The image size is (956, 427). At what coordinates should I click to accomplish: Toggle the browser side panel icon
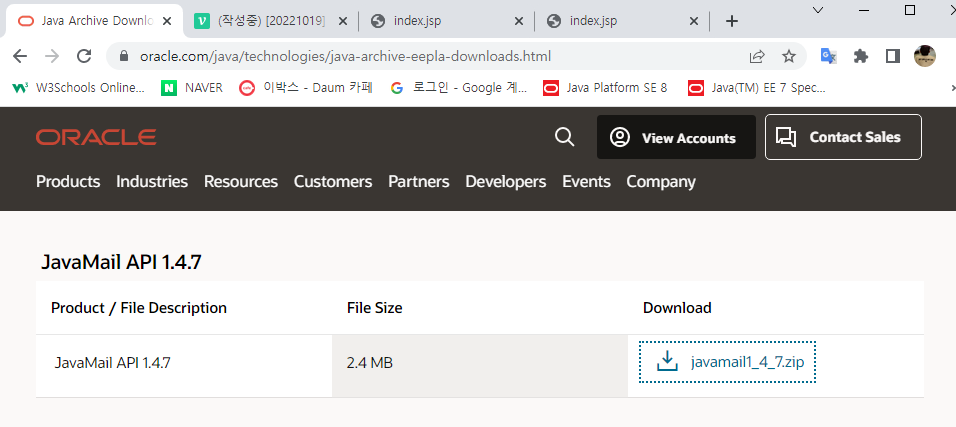893,56
